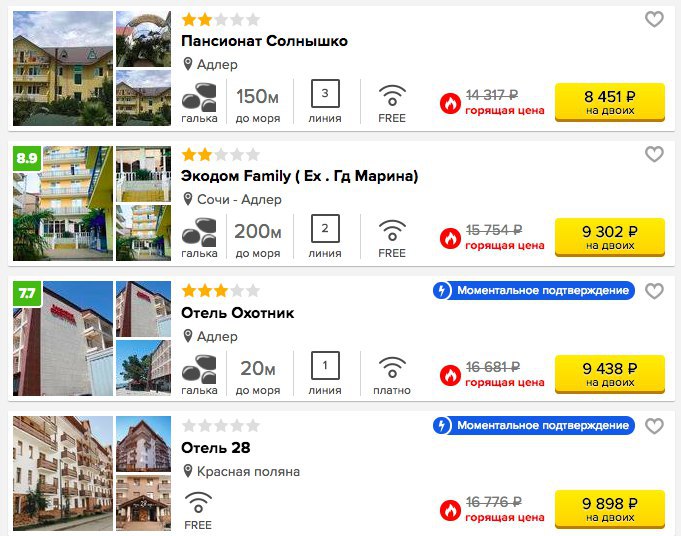Click the Отель 28 hotel name
Screen dimensions: 681x536
216,448
